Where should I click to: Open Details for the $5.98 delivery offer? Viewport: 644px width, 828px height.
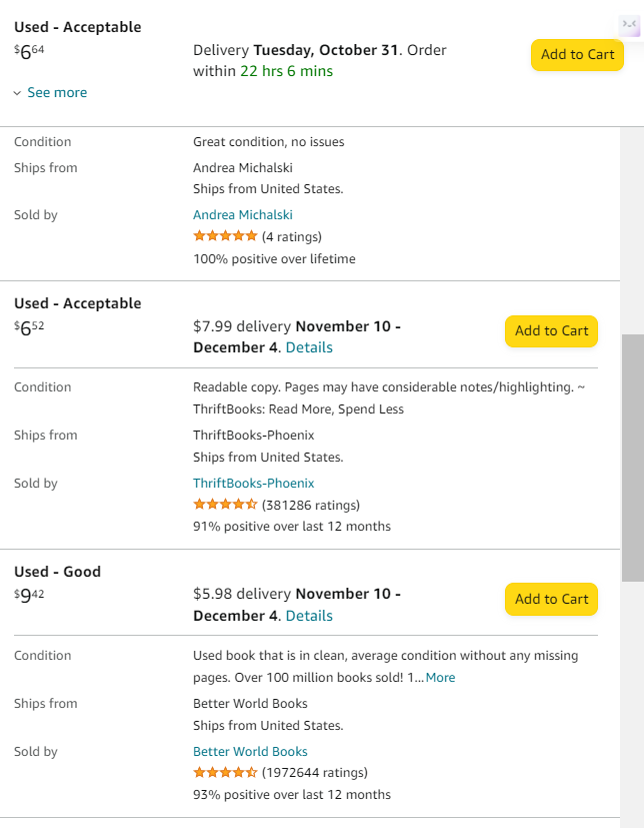[309, 615]
